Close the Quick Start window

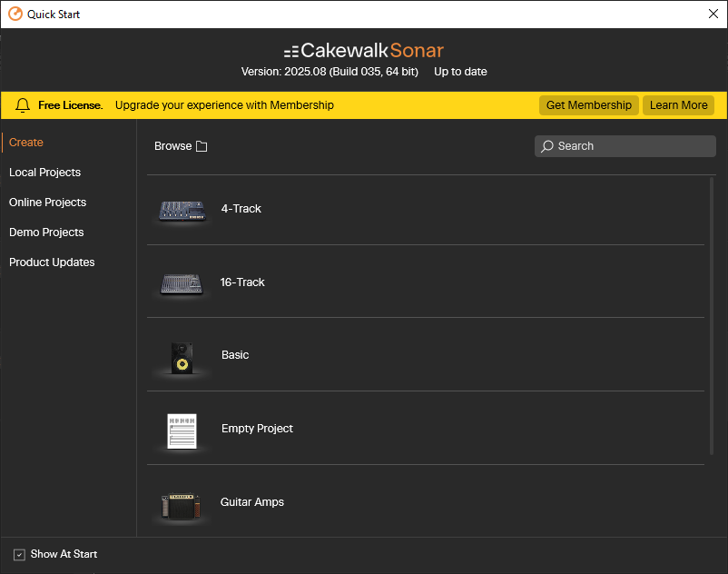[x=713, y=14]
